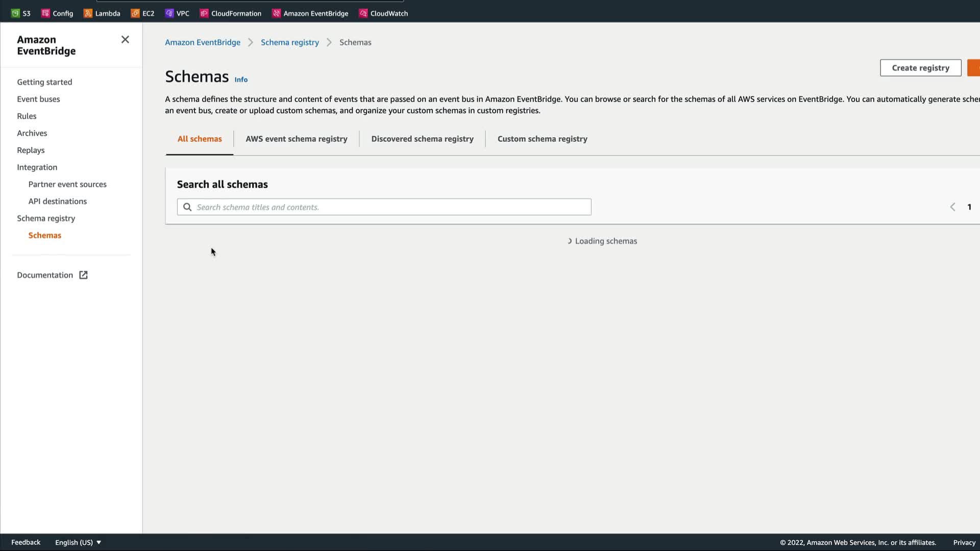Open the VPC service shortcut icon

[x=169, y=13]
